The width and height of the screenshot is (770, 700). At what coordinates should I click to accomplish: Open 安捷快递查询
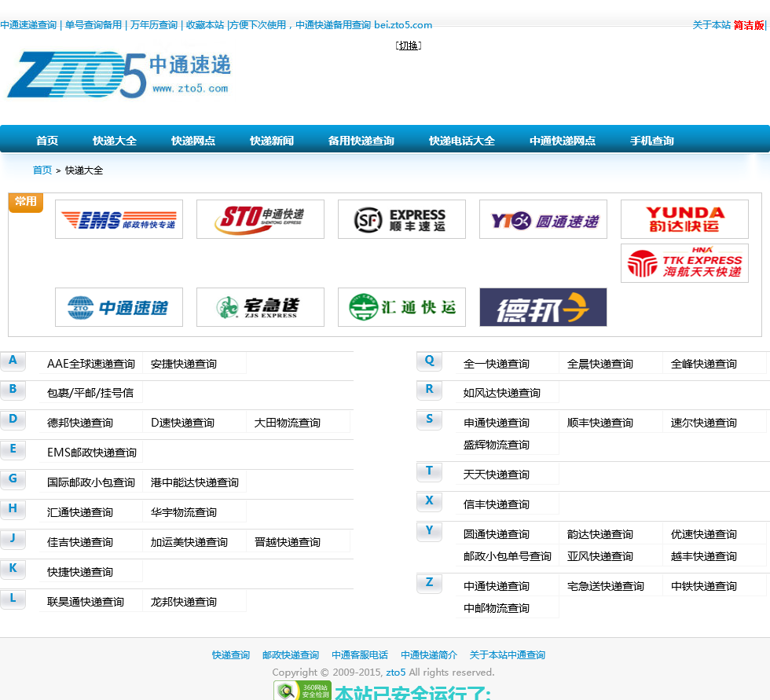pos(184,364)
